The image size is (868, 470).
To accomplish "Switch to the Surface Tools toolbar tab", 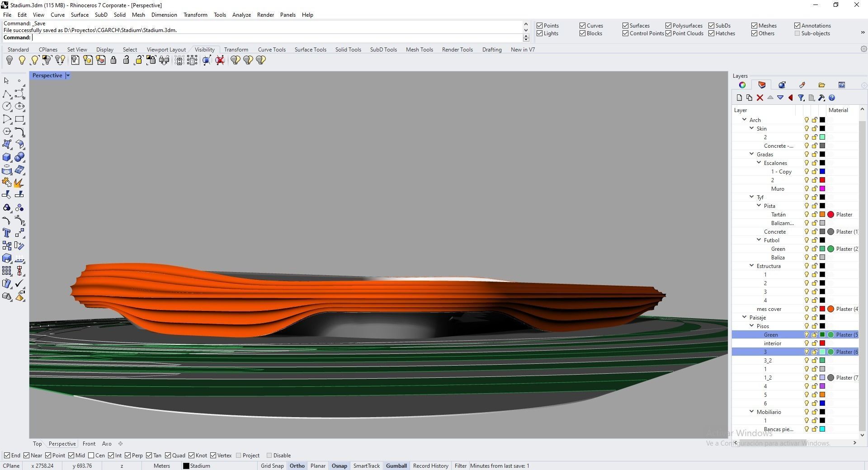I will click(310, 50).
